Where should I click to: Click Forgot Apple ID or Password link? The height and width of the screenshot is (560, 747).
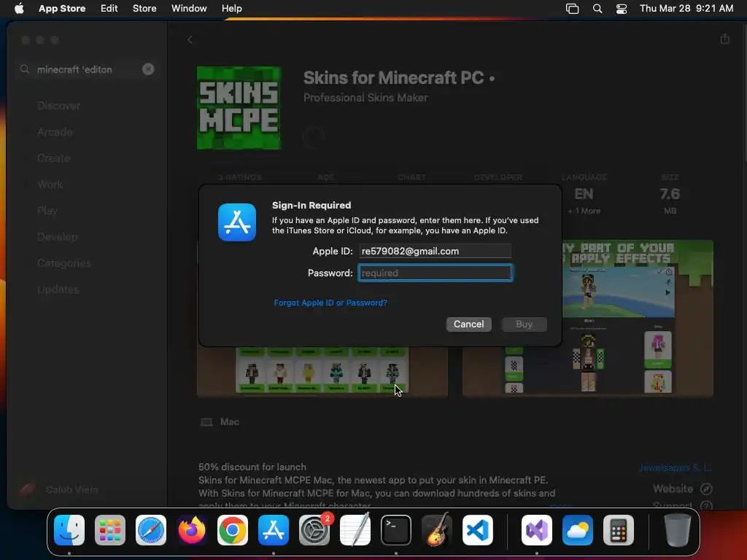(x=330, y=303)
